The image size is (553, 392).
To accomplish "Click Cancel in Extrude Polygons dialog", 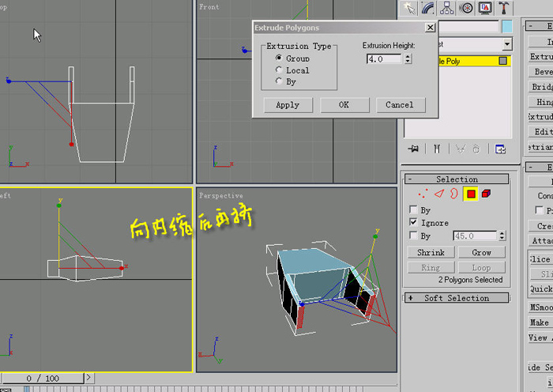I will (401, 105).
